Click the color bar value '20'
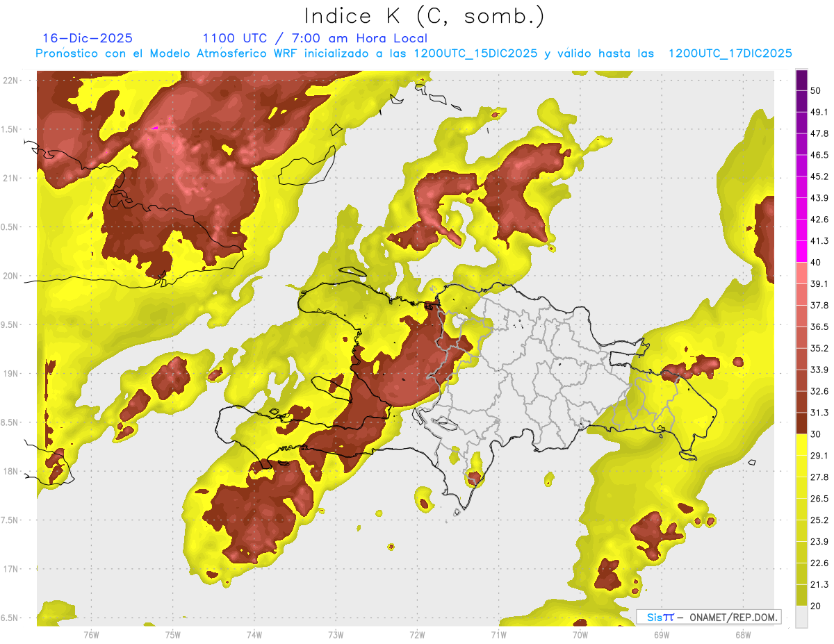The width and height of the screenshot is (834, 644). pyautogui.click(x=816, y=606)
